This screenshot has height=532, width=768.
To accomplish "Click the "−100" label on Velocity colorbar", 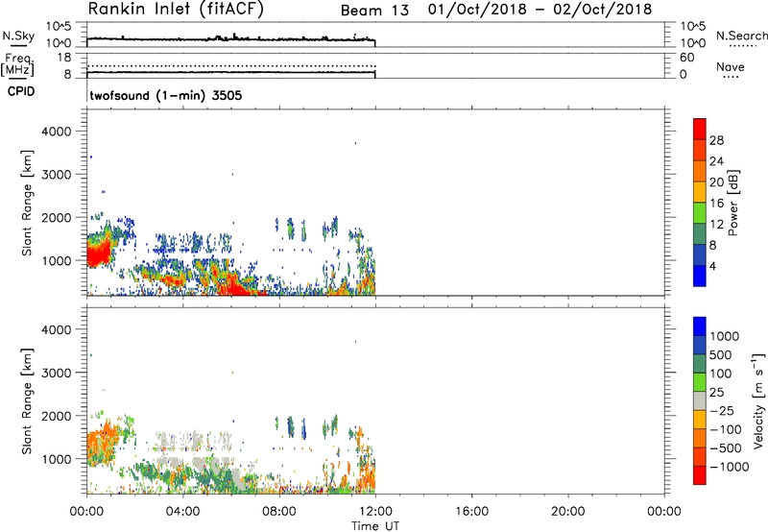I will click(x=726, y=429).
